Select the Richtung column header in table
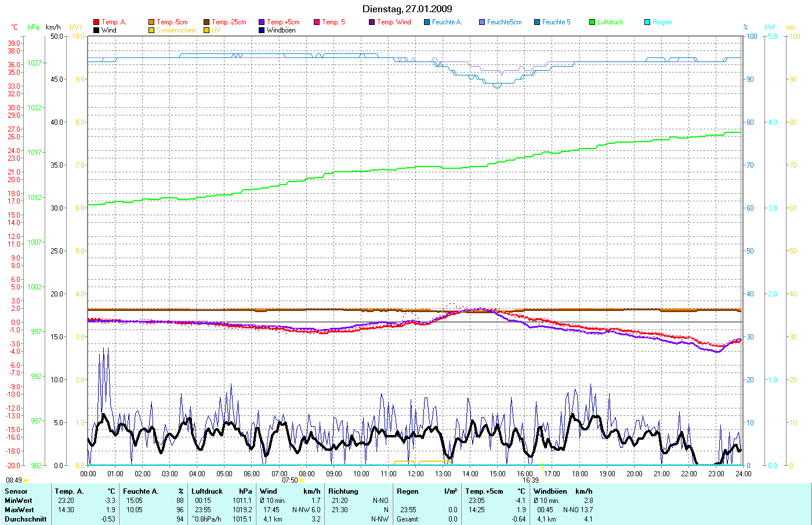This screenshot has height=525, width=812. (x=343, y=491)
